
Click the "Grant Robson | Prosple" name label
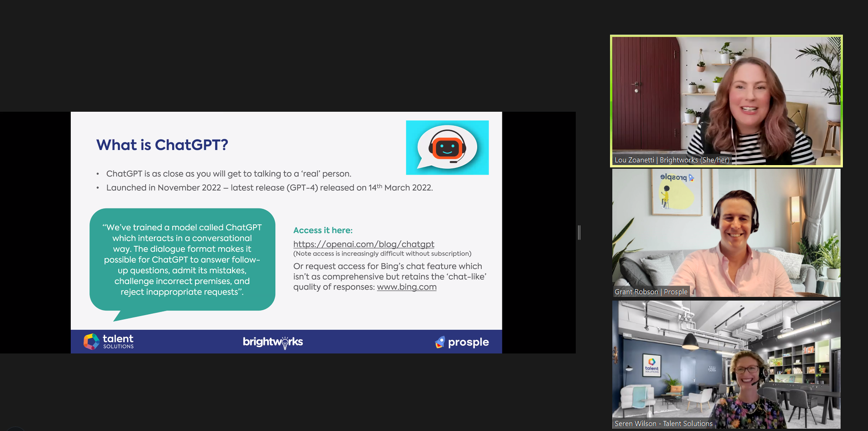tap(651, 292)
